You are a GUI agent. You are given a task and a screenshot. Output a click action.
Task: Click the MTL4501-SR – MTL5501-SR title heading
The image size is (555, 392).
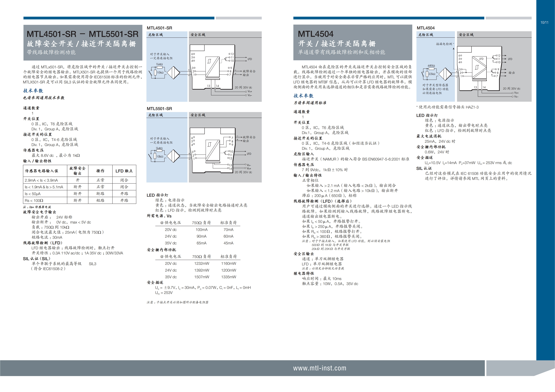(x=82, y=34)
